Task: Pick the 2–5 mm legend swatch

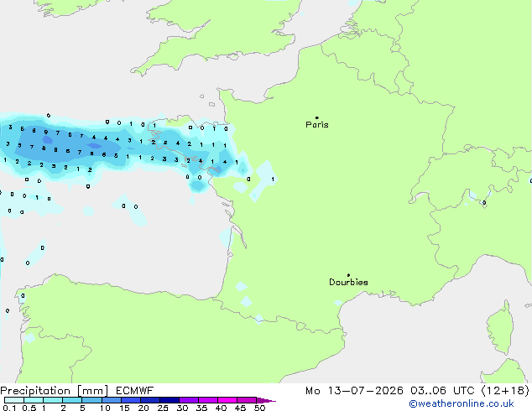Action: 72,400
